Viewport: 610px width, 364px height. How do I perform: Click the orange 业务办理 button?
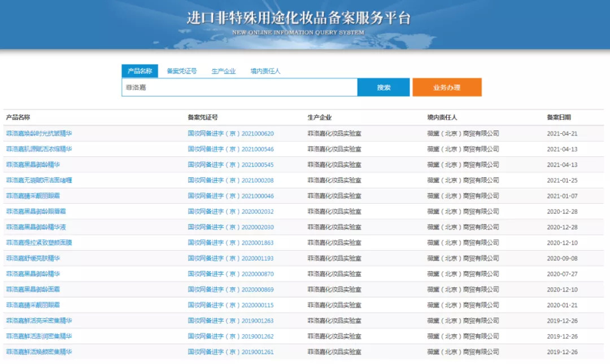click(447, 87)
